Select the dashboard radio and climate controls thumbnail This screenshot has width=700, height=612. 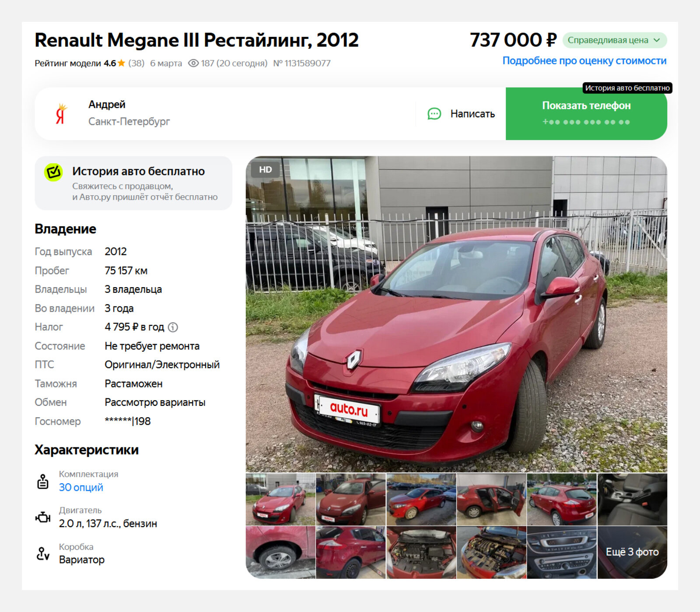[562, 552]
